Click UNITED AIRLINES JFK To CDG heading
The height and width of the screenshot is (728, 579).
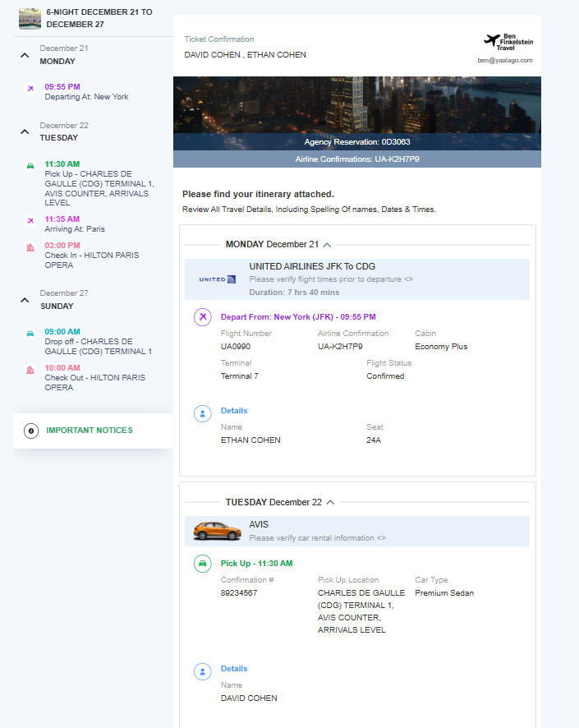(x=312, y=266)
